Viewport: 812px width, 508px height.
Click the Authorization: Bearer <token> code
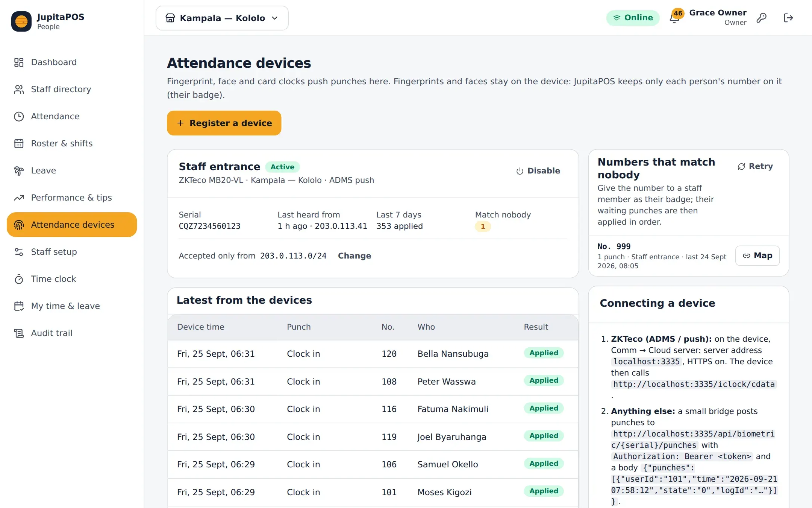click(682, 456)
